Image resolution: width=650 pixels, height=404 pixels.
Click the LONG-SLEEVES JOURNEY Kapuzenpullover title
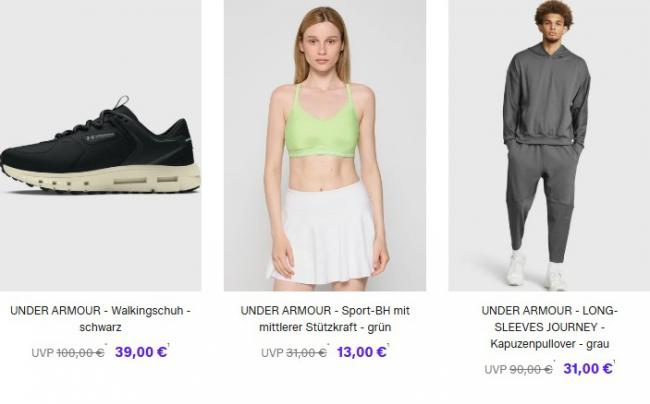click(x=550, y=327)
